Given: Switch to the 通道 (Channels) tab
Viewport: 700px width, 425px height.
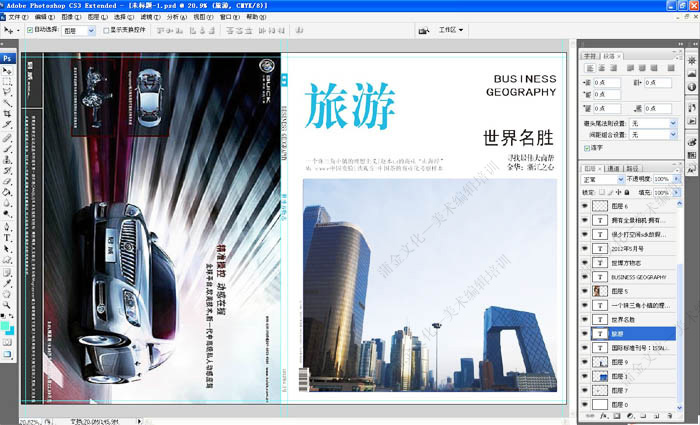Looking at the screenshot, I should (613, 168).
